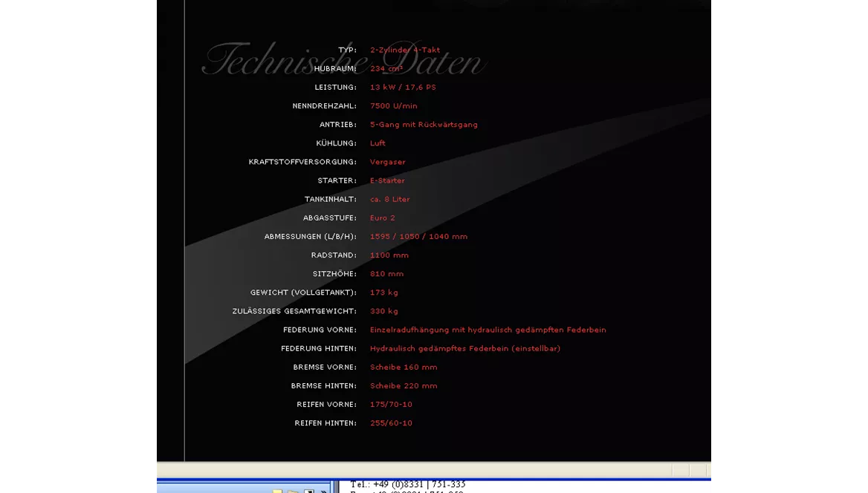Click the 'Zulässiges Gesamtgewicht:' label

click(x=294, y=311)
